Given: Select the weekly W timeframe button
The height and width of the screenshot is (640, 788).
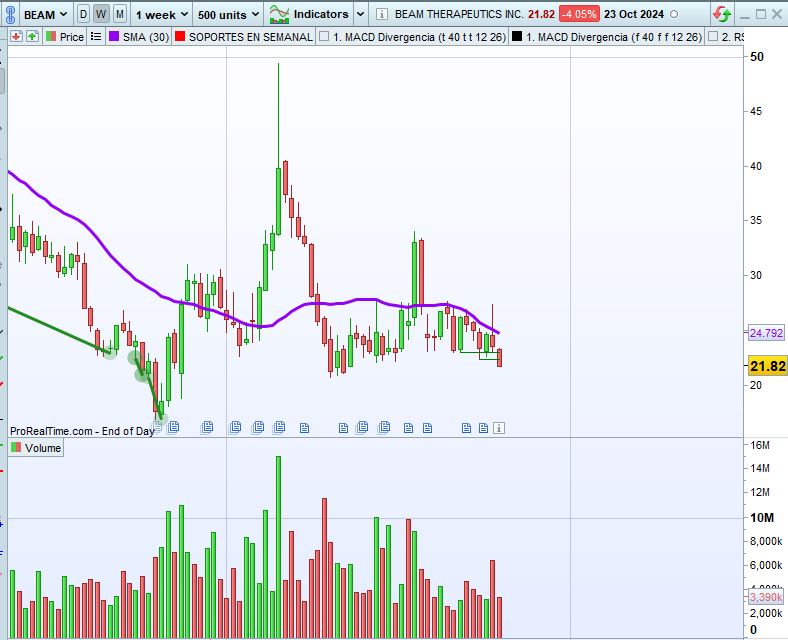Looking at the screenshot, I should click(101, 14).
